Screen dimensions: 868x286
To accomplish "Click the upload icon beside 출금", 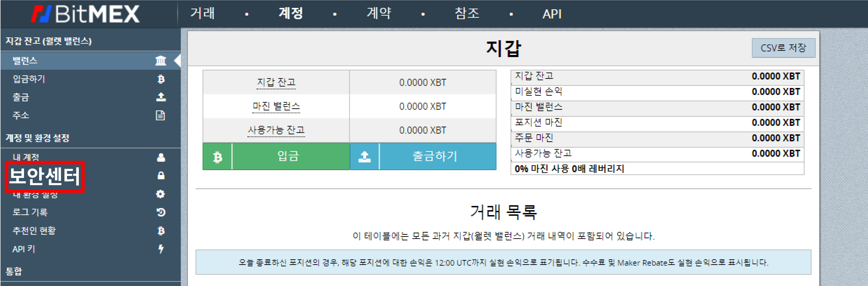I will pos(161,97).
